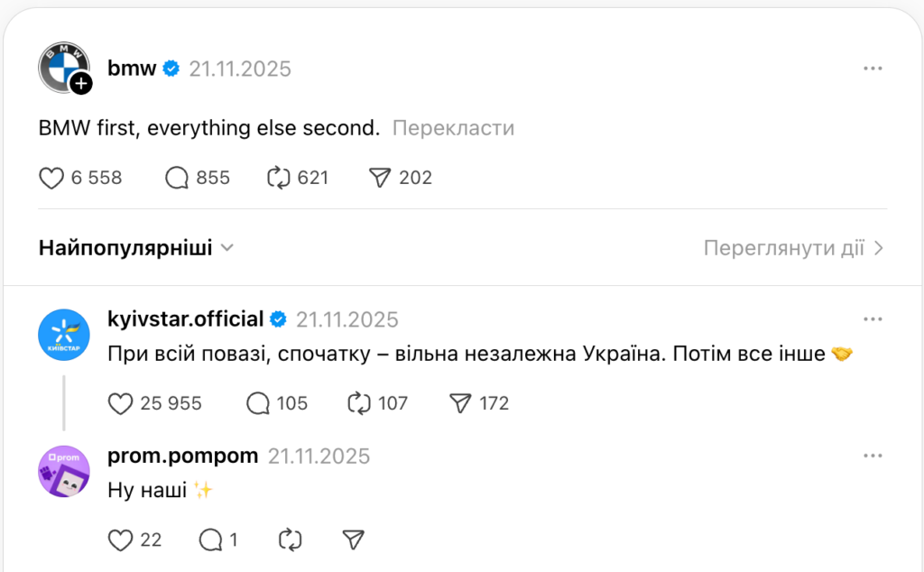Open comments on the BMW post
Screen dimensions: 924x572
coord(176,178)
